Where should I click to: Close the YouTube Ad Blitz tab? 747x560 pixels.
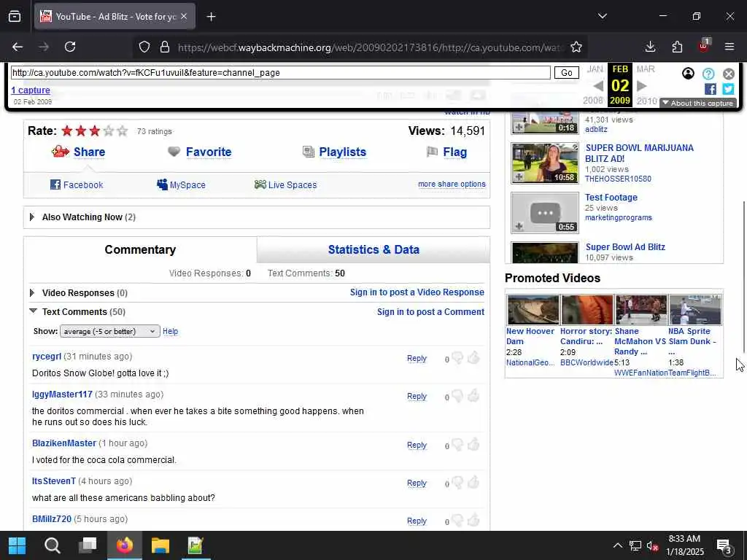(184, 16)
